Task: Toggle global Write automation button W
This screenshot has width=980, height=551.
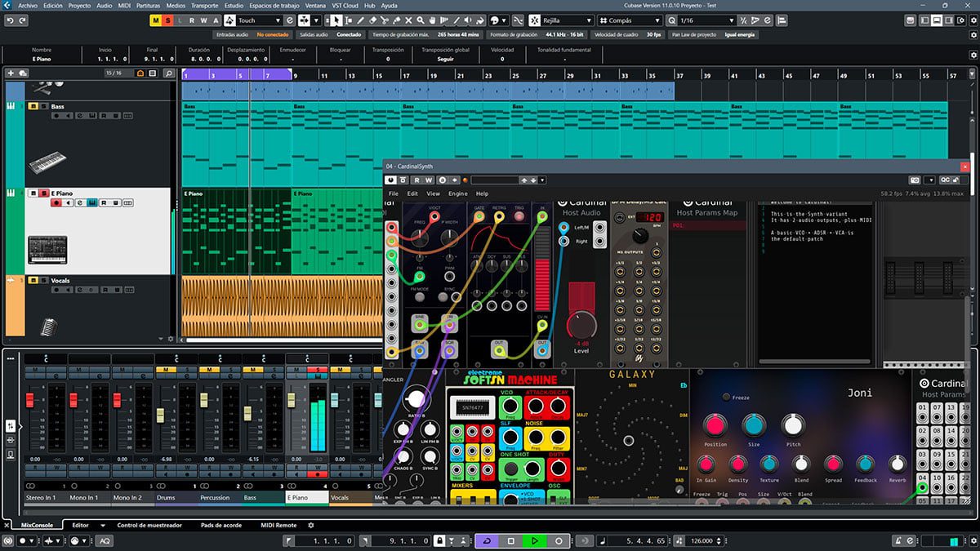Action: click(x=204, y=20)
